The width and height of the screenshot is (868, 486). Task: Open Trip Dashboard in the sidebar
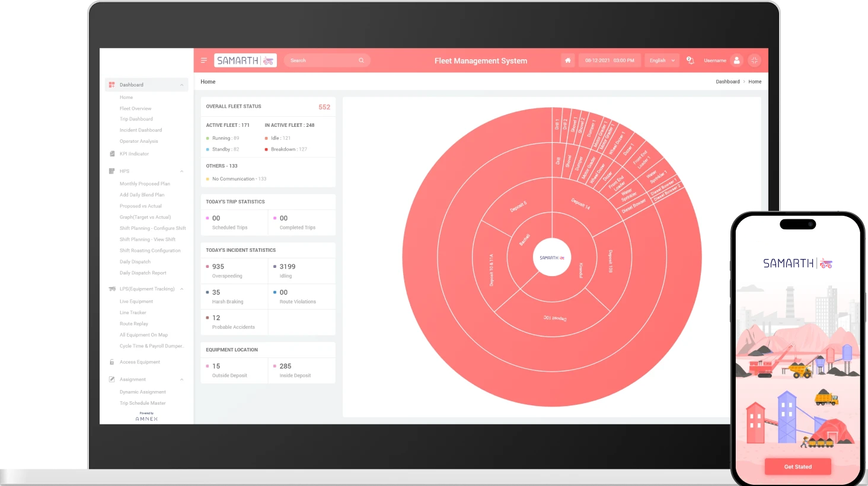click(x=136, y=119)
